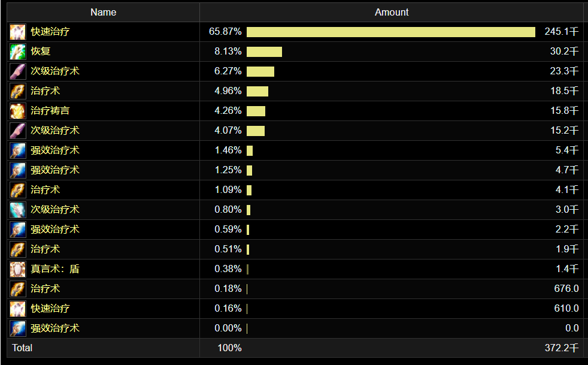The width and height of the screenshot is (588, 365).
Task: Open the 恢复 spell name link
Action: pyautogui.click(x=41, y=52)
